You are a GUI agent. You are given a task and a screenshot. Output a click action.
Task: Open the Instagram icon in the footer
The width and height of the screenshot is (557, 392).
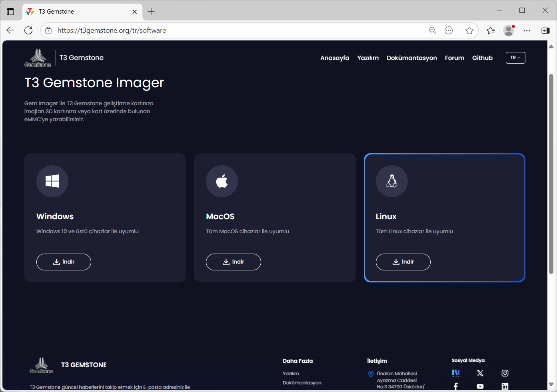pyautogui.click(x=505, y=373)
